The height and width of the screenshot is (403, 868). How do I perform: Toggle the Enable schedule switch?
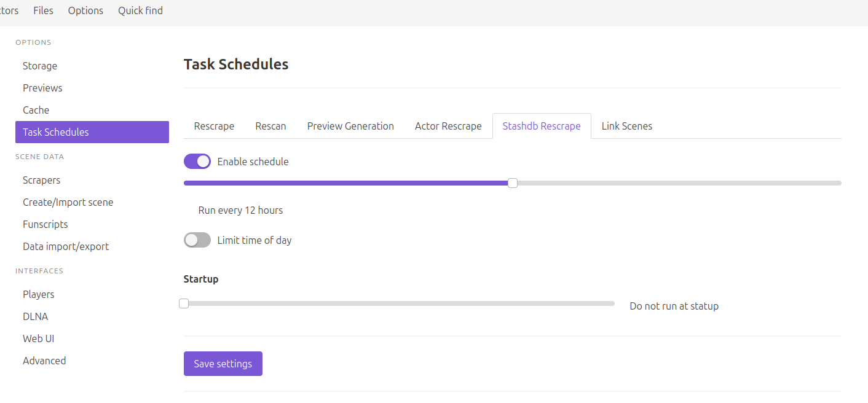point(197,162)
